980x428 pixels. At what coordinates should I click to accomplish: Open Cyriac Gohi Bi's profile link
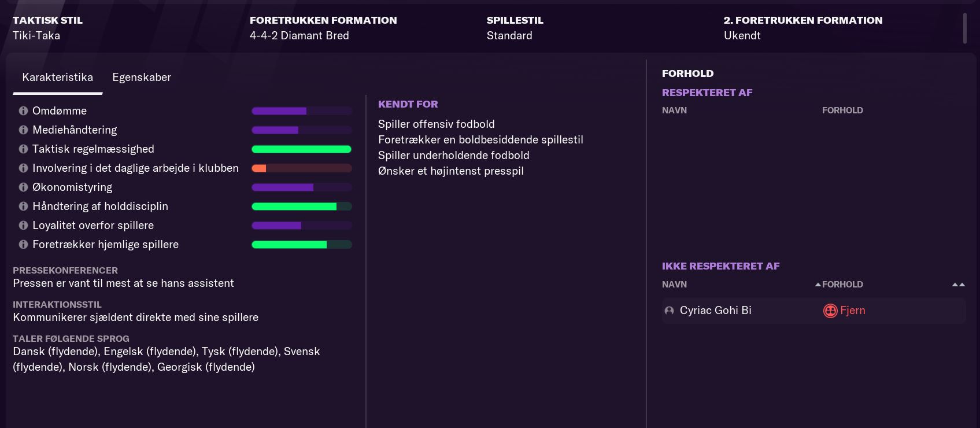point(715,311)
